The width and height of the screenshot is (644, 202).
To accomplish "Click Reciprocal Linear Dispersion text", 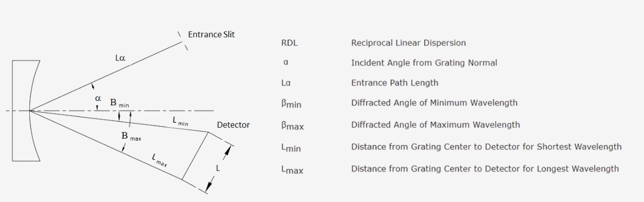I will (x=408, y=43).
